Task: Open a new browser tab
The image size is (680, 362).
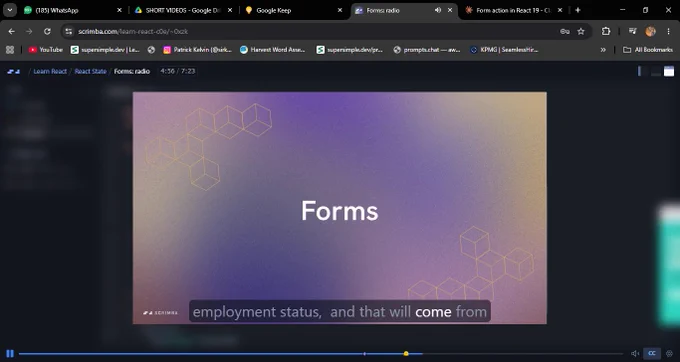Action: point(578,10)
